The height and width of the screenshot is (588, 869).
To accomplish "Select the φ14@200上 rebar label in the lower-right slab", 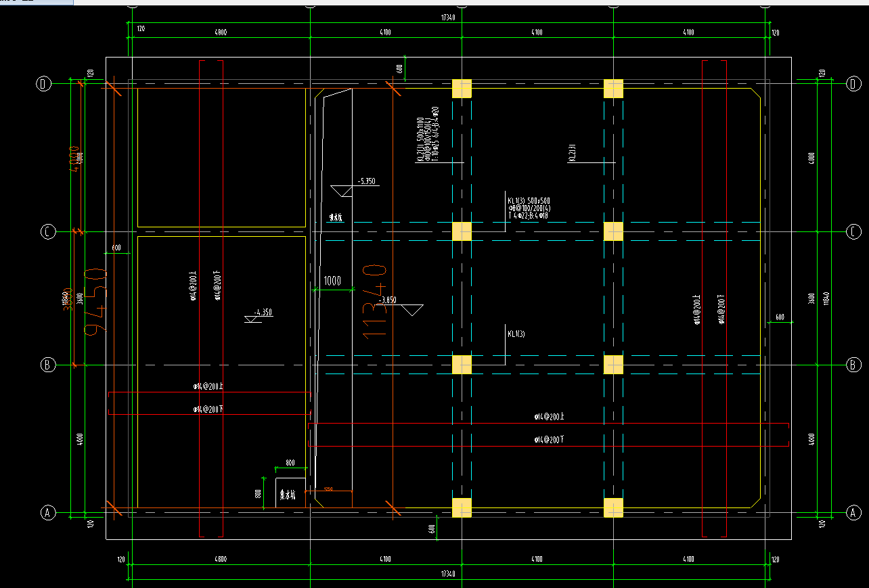I will point(549,417).
